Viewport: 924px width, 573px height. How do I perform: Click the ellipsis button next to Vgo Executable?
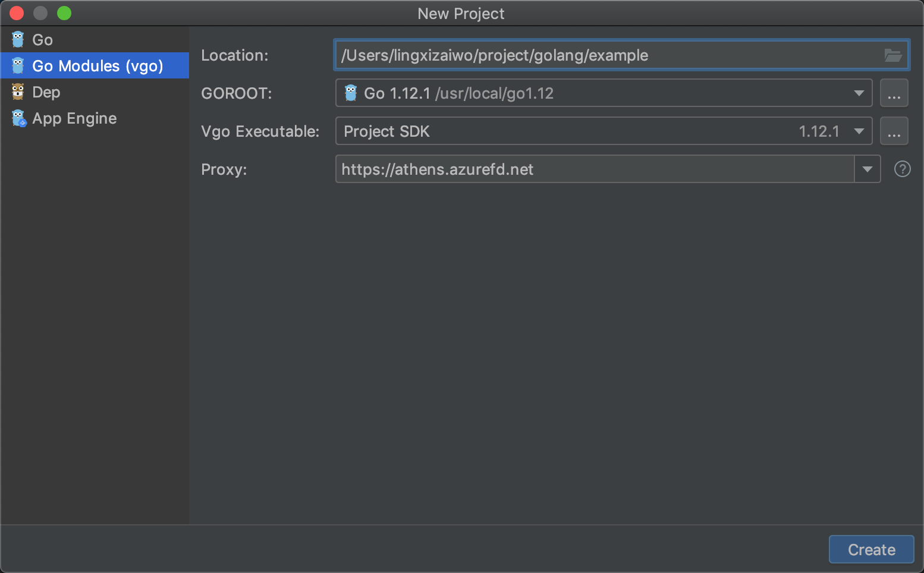click(x=894, y=131)
